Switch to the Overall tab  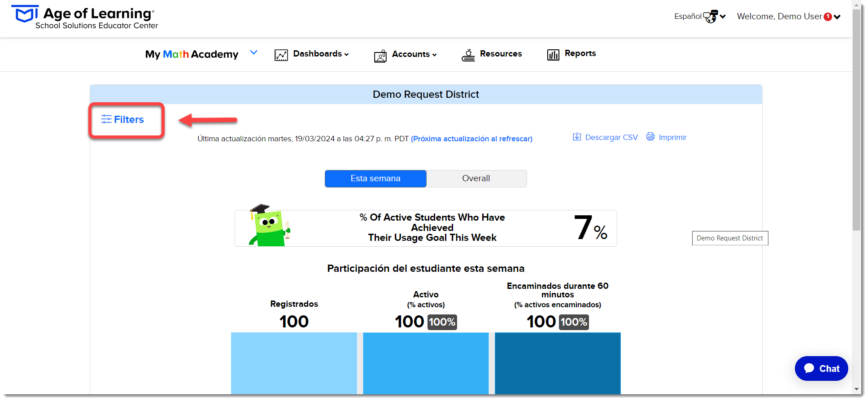click(476, 179)
